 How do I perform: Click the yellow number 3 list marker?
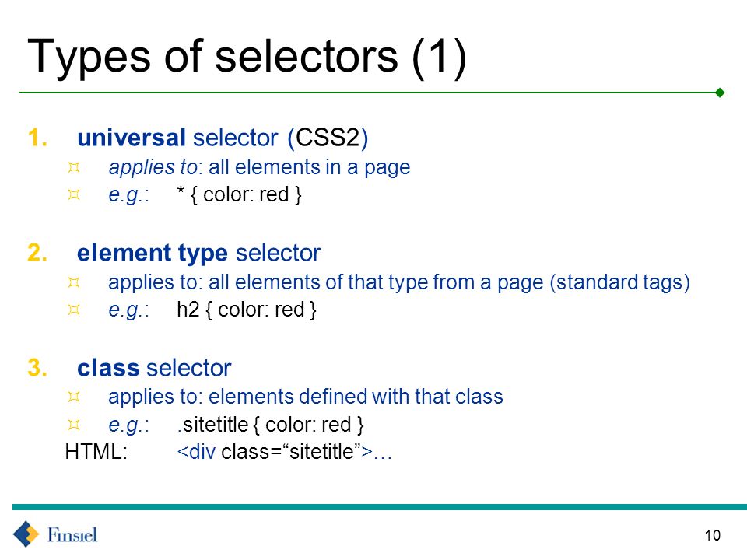[37, 368]
